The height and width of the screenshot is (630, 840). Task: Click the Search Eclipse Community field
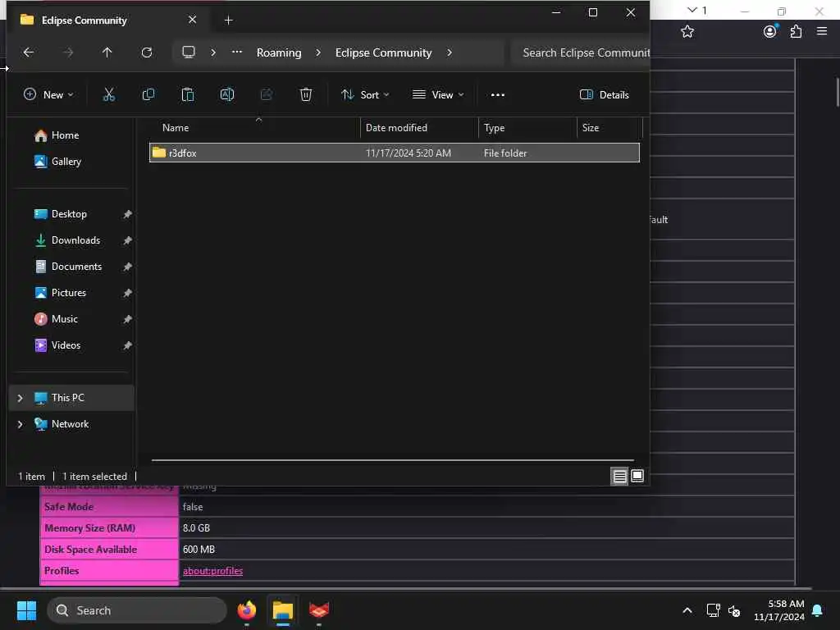pyautogui.click(x=581, y=52)
